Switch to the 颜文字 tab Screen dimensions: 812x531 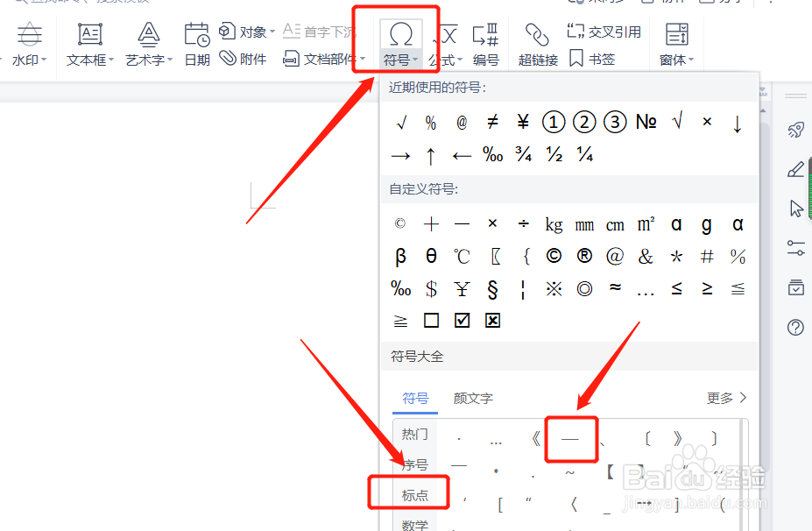tap(473, 397)
